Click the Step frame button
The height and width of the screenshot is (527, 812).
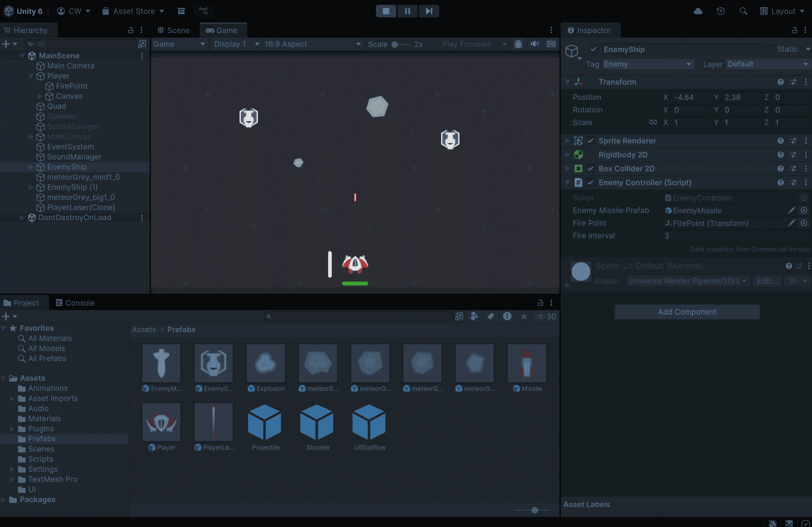click(429, 11)
